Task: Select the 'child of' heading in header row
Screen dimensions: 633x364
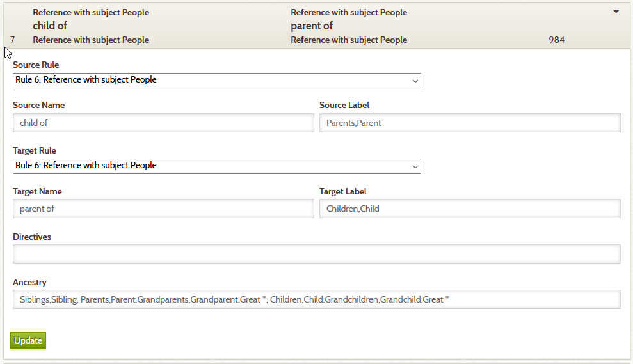Action: [x=50, y=26]
